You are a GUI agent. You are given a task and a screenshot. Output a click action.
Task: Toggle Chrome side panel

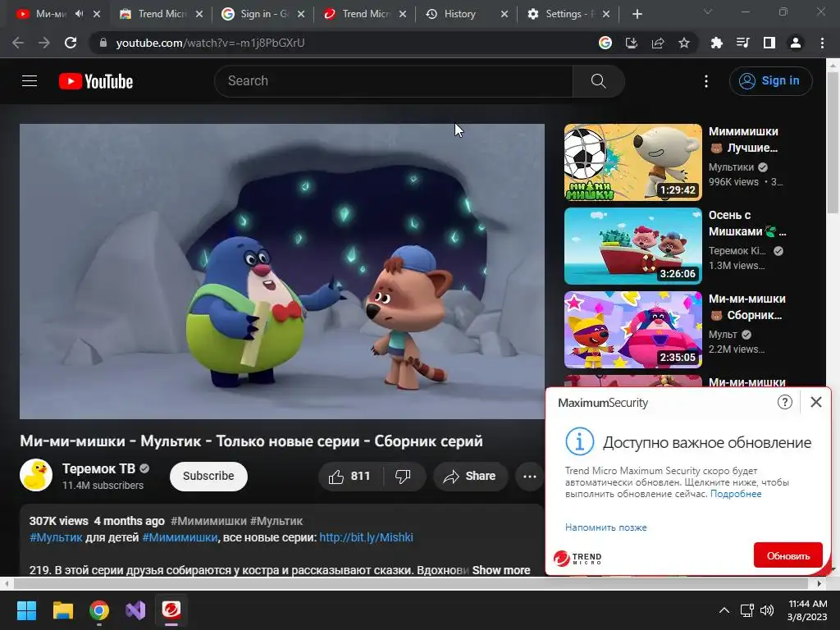point(769,43)
